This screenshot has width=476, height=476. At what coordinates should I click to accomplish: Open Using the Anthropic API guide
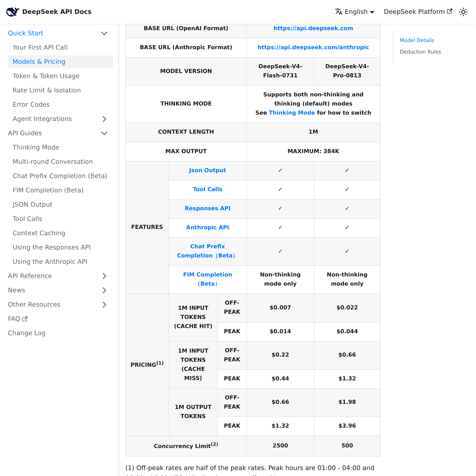point(50,262)
